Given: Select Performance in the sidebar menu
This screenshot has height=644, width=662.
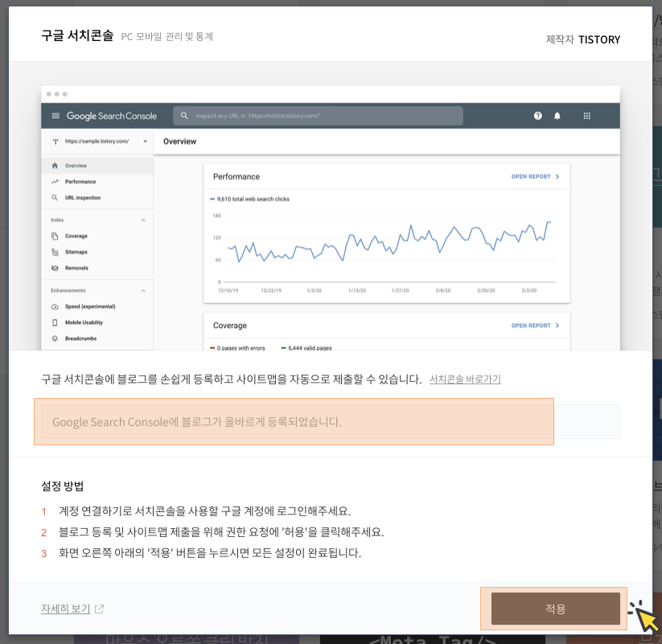Looking at the screenshot, I should (x=80, y=182).
